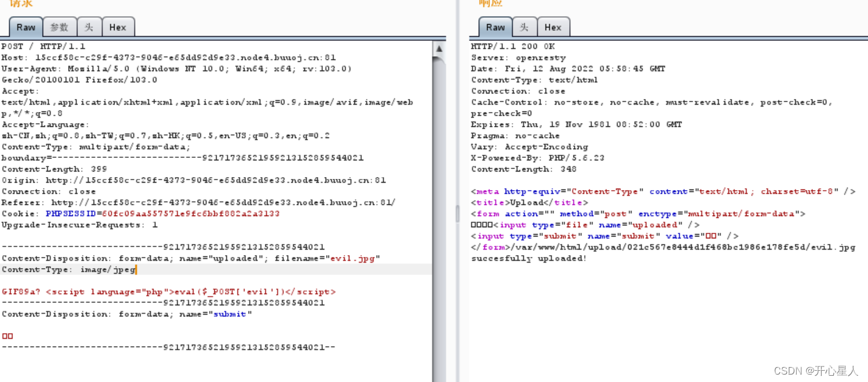Select the Raw tab in request panel
This screenshot has width=868, height=382.
pos(26,27)
